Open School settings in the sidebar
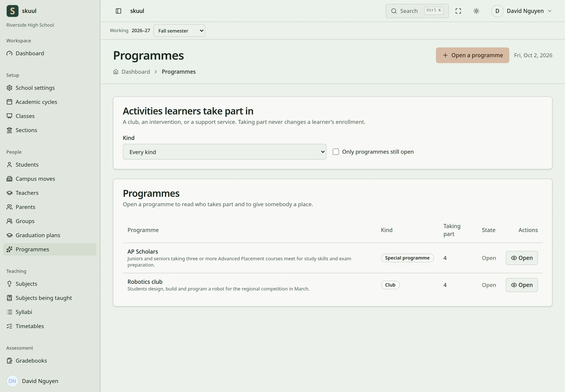This screenshot has width=565, height=392. point(50,88)
